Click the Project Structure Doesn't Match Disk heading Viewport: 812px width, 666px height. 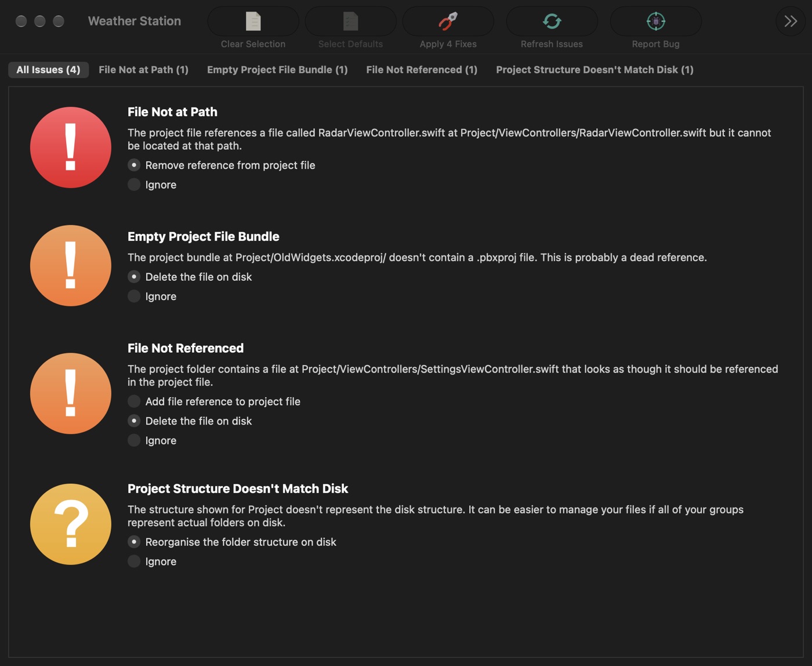pos(238,488)
